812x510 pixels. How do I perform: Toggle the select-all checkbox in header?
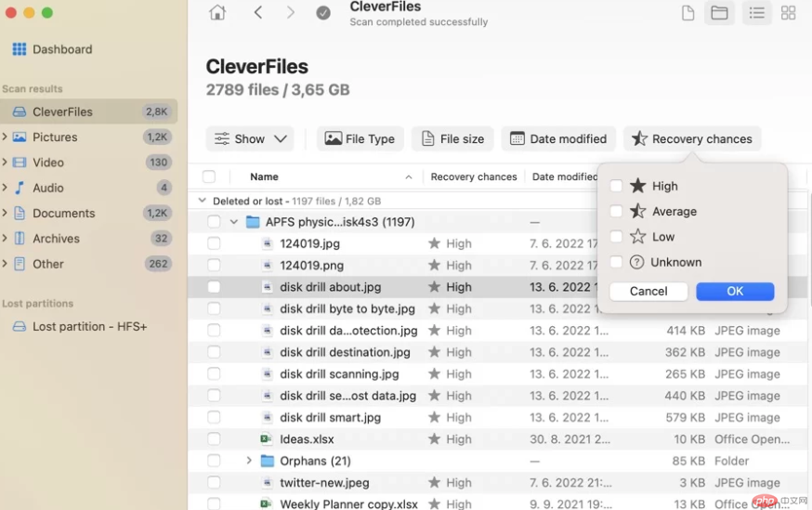click(209, 177)
